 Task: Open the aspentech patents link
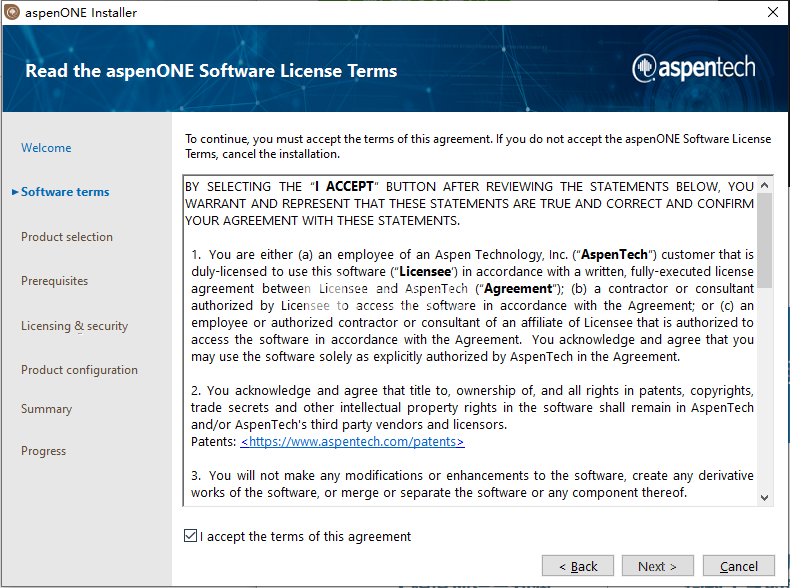click(x=352, y=442)
